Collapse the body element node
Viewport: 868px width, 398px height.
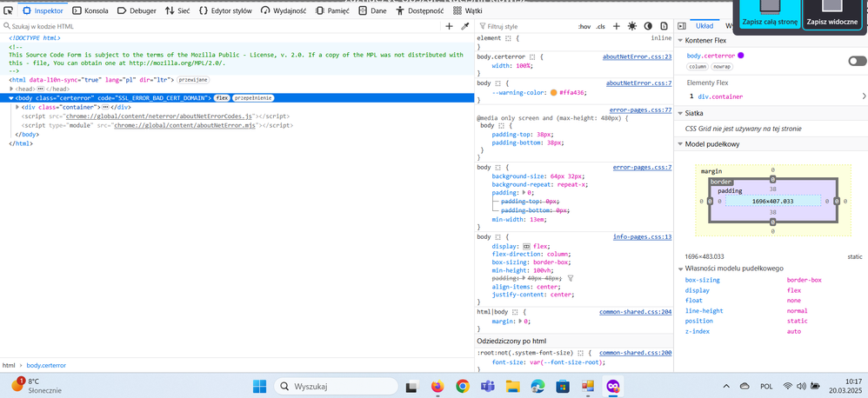(11, 98)
